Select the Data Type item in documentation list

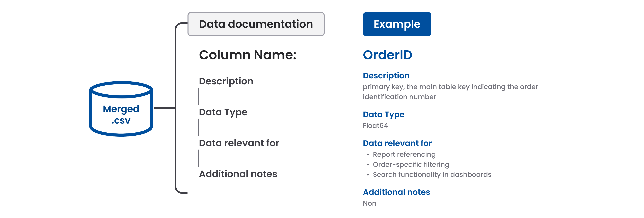(x=223, y=112)
